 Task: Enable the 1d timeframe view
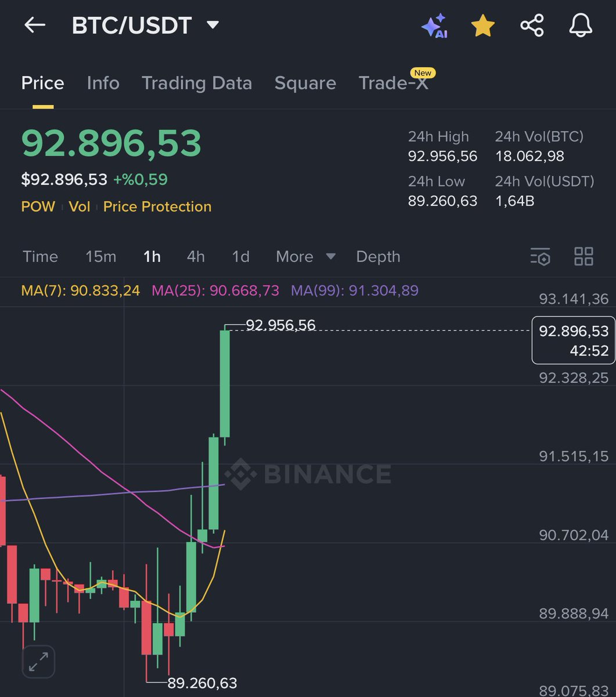click(240, 256)
